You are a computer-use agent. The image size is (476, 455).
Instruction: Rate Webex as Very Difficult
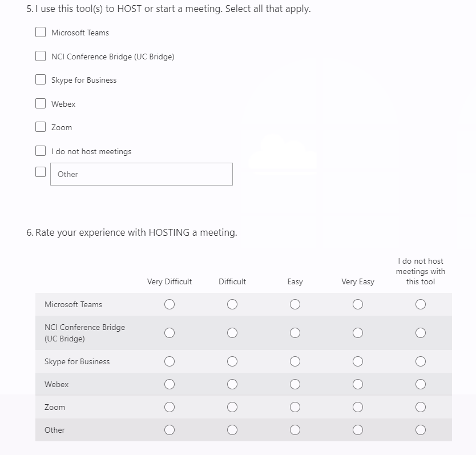(x=170, y=384)
